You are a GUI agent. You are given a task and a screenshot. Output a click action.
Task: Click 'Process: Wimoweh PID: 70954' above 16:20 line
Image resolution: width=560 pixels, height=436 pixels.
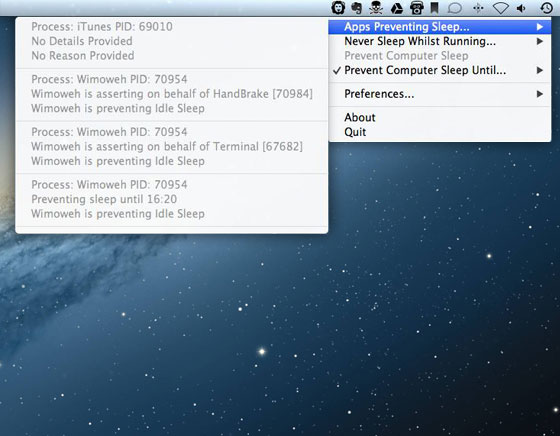(x=109, y=185)
